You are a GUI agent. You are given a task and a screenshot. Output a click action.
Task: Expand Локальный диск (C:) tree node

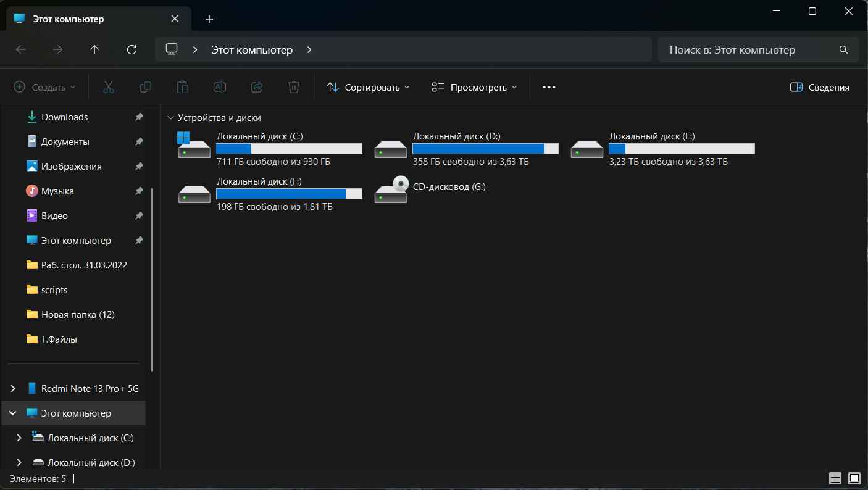click(19, 438)
